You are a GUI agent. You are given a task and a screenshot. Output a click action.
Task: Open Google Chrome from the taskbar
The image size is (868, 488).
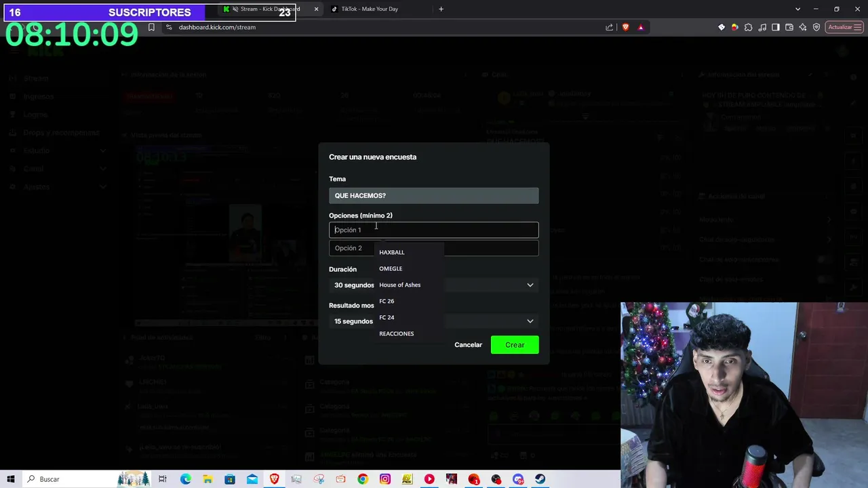[363, 479]
